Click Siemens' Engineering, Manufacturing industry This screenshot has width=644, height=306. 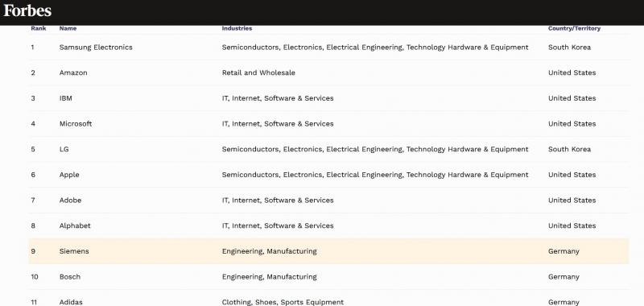[269, 251]
